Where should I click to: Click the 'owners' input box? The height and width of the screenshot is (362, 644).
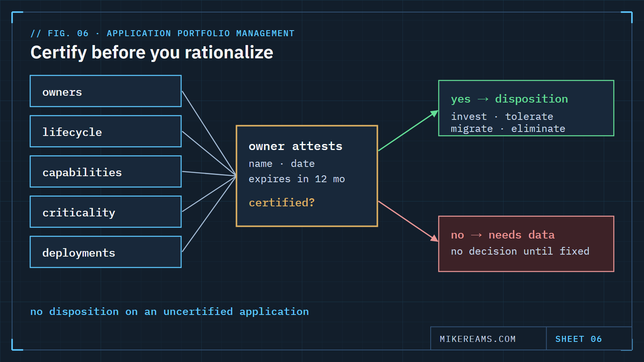[105, 91]
